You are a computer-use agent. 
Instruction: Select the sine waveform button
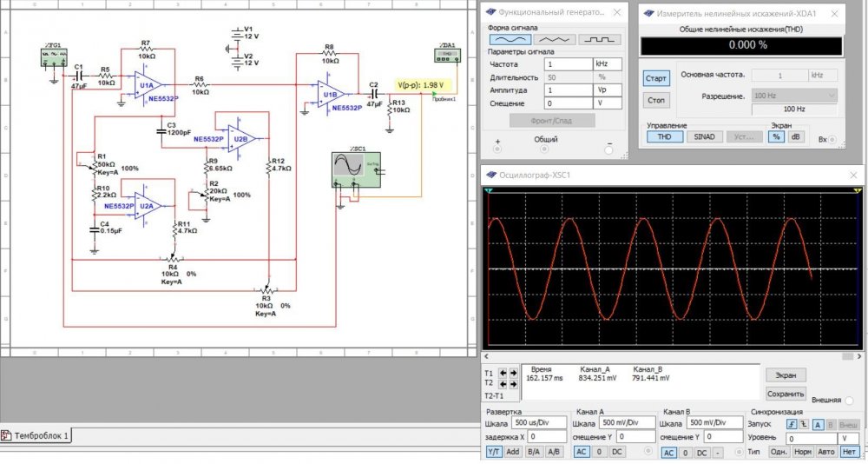click(x=509, y=39)
